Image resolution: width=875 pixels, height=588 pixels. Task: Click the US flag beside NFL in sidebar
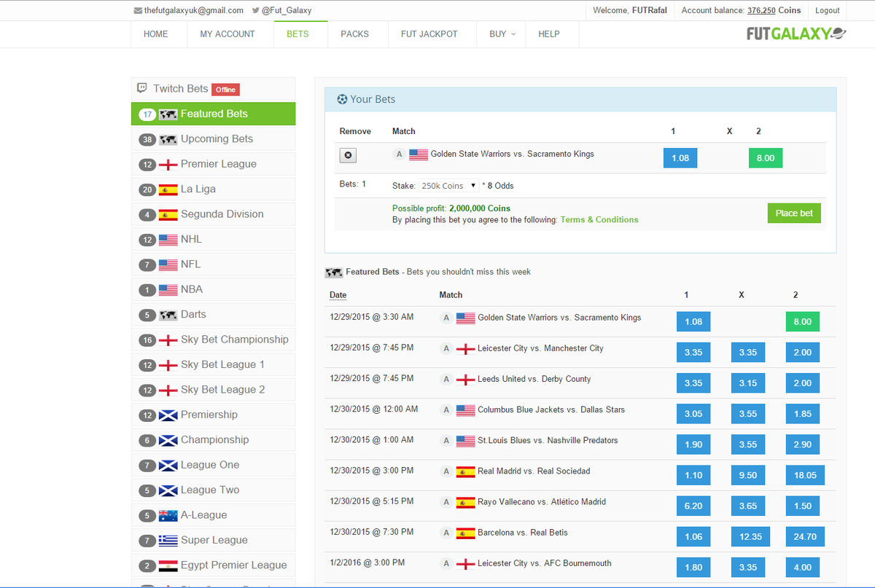point(168,264)
